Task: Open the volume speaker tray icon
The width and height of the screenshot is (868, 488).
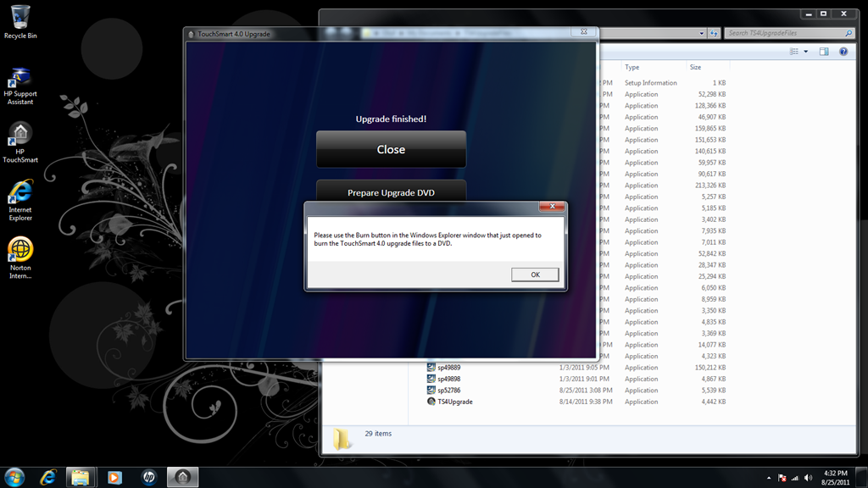Action: (x=808, y=478)
